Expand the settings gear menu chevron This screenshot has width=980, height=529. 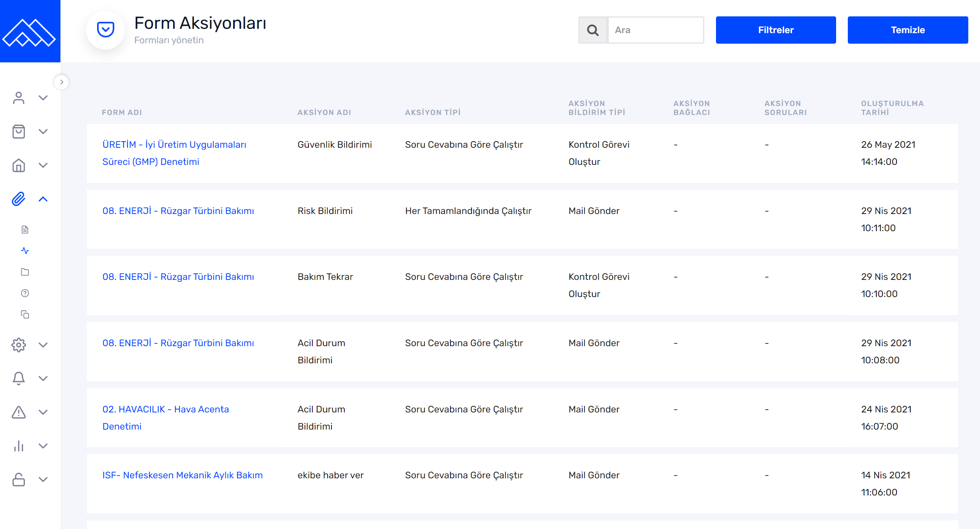pyautogui.click(x=43, y=345)
